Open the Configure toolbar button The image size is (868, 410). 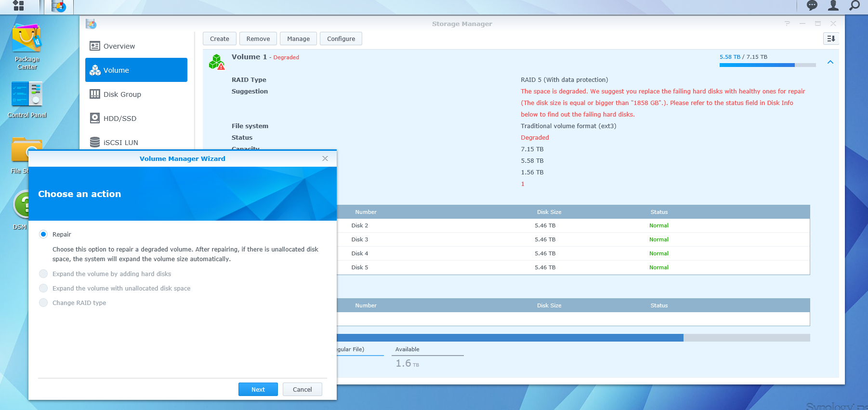(341, 39)
